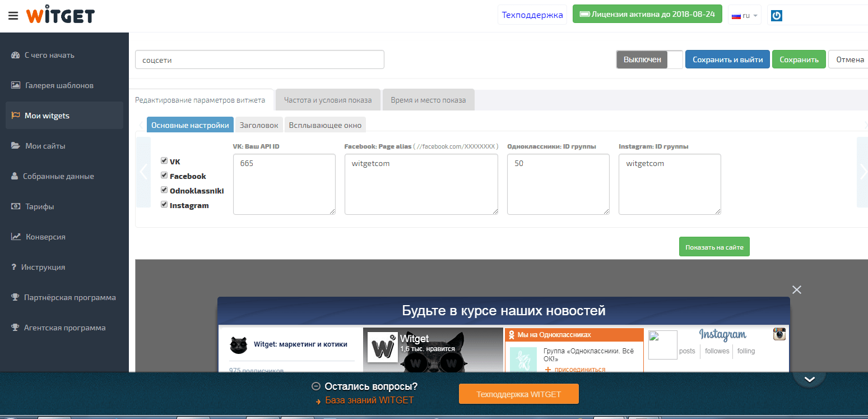Click the chart icon beside Конверсия
Image resolution: width=868 pixels, height=419 pixels.
pos(16,237)
